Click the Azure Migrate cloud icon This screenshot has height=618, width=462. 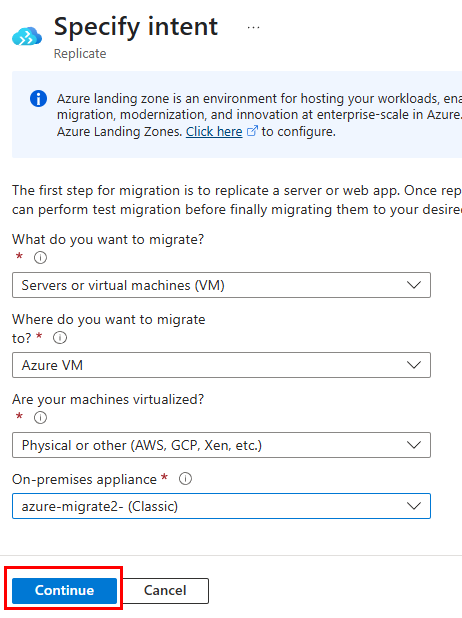click(27, 36)
